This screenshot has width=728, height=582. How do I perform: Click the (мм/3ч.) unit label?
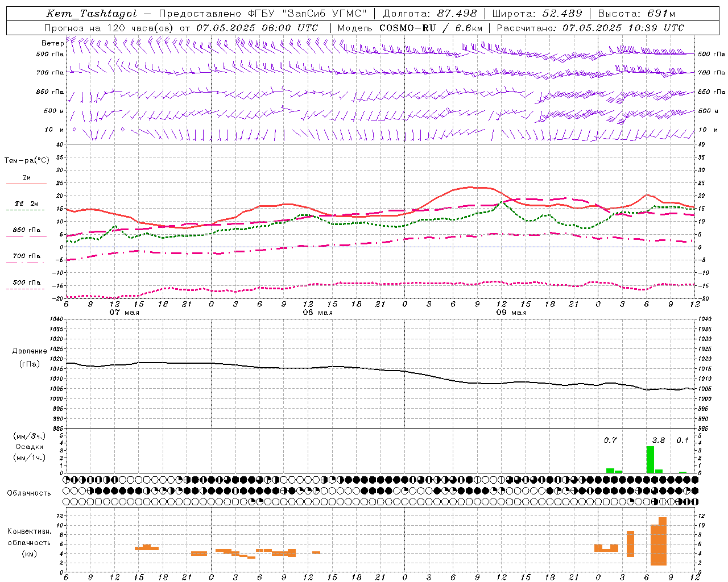[29, 436]
